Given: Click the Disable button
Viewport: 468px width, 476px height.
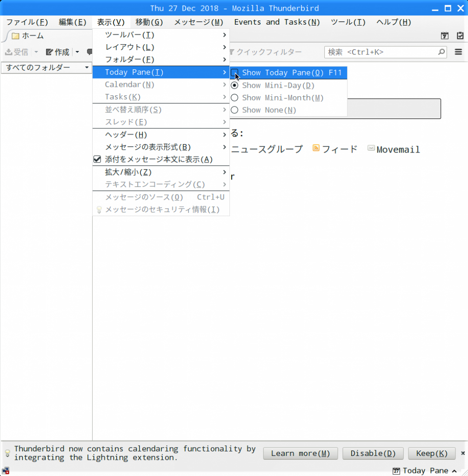Looking at the screenshot, I should pyautogui.click(x=373, y=453).
